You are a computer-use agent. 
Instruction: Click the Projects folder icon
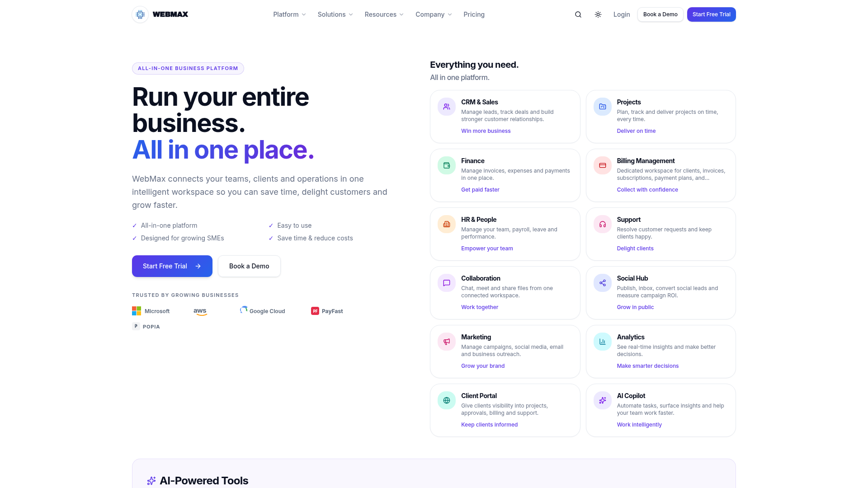(603, 107)
